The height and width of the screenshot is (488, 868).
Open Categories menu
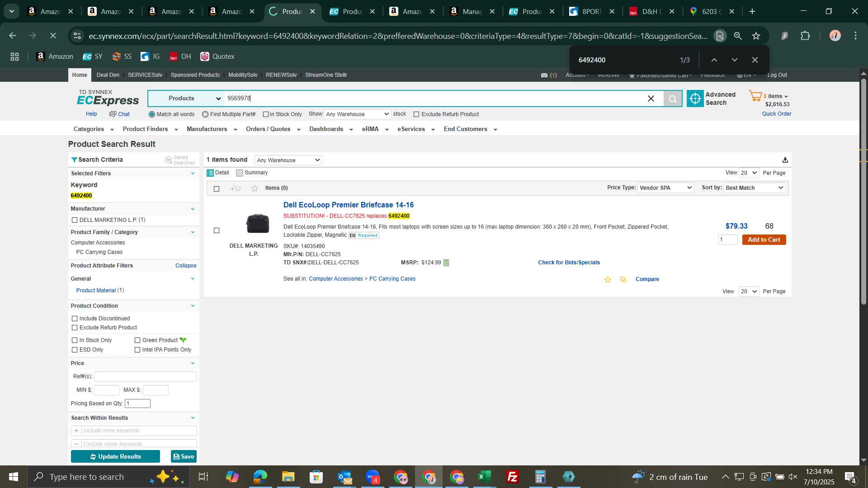coord(94,129)
